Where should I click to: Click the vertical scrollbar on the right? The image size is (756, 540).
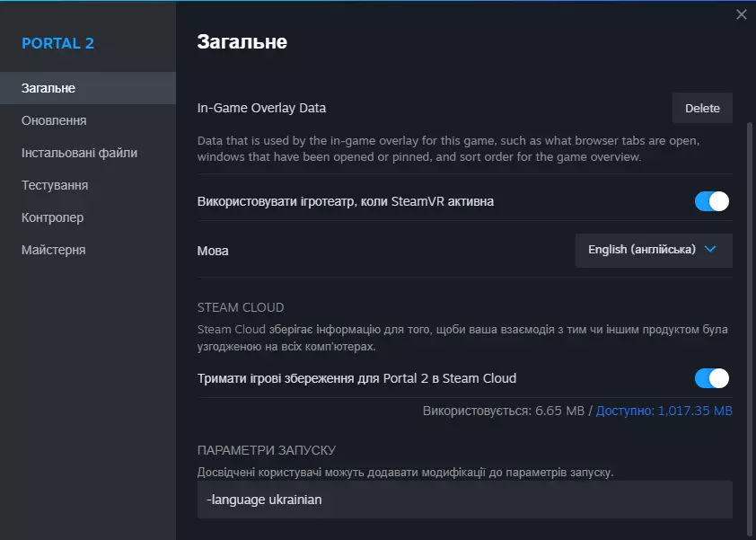point(751,270)
